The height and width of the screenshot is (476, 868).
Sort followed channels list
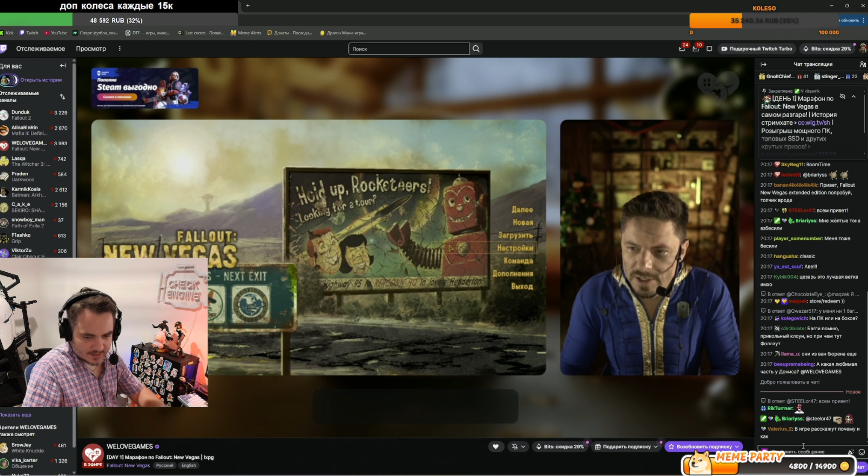click(63, 97)
